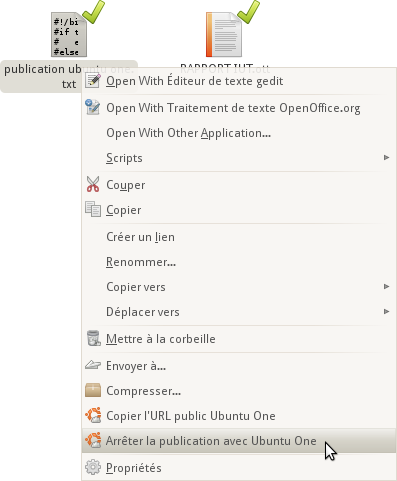Expand the Copier vers submenu arrow

[x=386, y=286]
